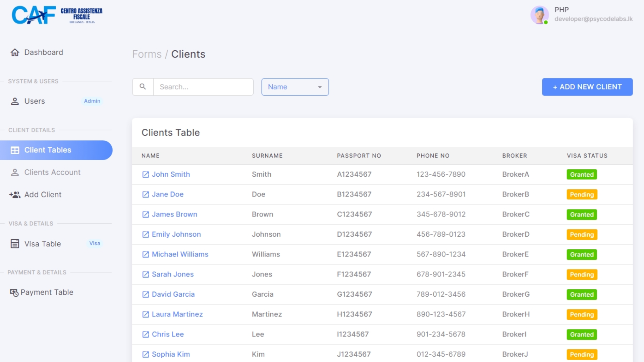Click the Payment Table icon
This screenshot has height=362, width=644.
(x=14, y=293)
